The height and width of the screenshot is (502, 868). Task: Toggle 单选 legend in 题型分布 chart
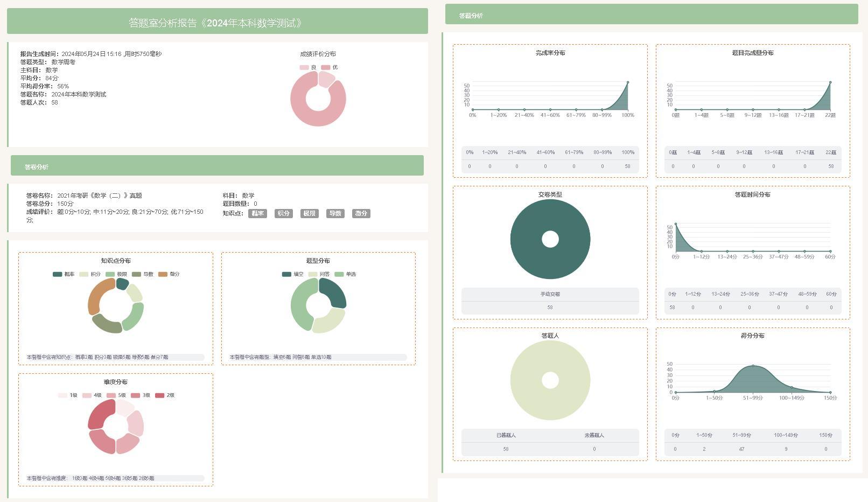[345, 274]
